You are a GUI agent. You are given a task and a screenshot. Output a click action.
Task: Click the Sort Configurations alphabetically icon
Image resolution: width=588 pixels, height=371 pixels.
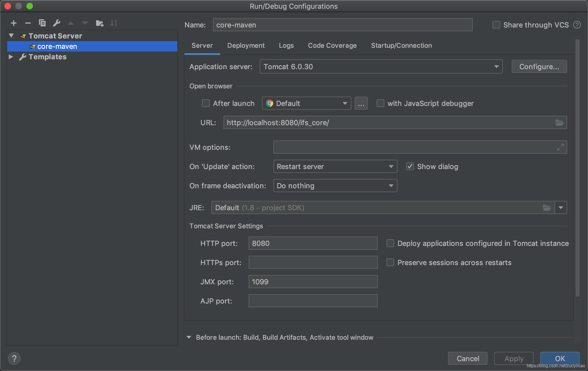click(x=113, y=23)
